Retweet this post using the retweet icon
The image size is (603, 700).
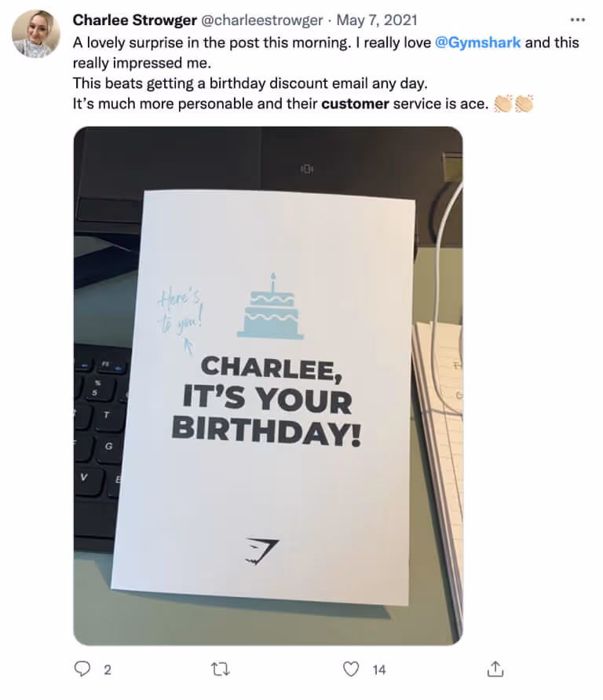coord(220,669)
